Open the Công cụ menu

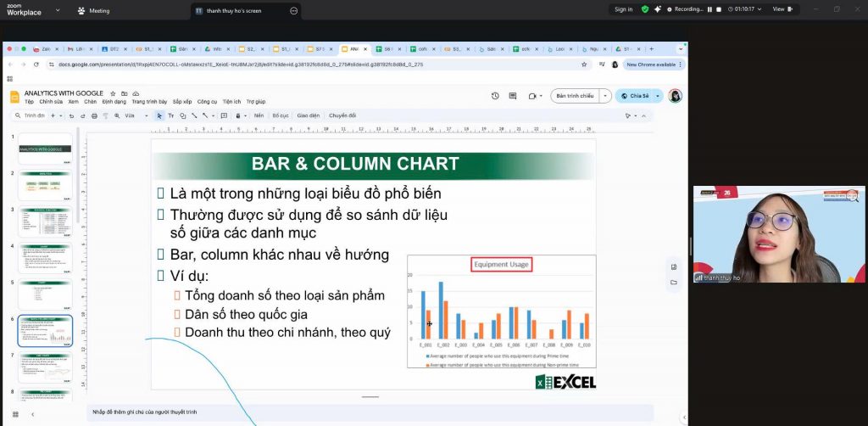pos(207,102)
